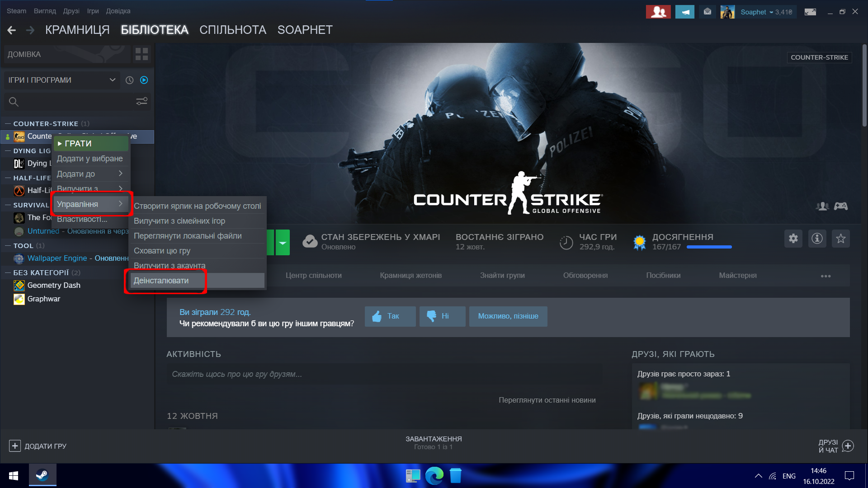Switch to grid collections view icon
Image resolution: width=868 pixels, height=488 pixels.
[142, 54]
